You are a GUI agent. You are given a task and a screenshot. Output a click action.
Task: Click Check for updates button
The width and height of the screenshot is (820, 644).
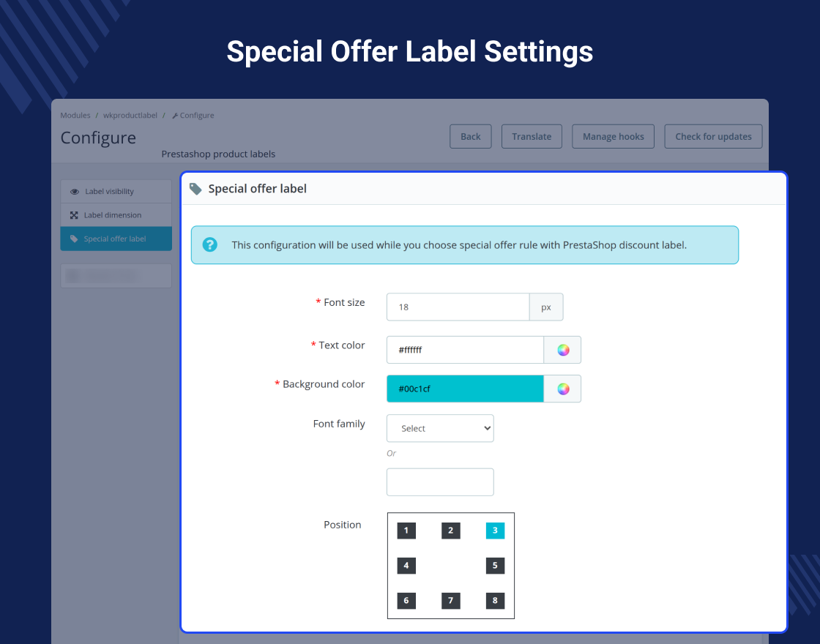[x=713, y=136]
